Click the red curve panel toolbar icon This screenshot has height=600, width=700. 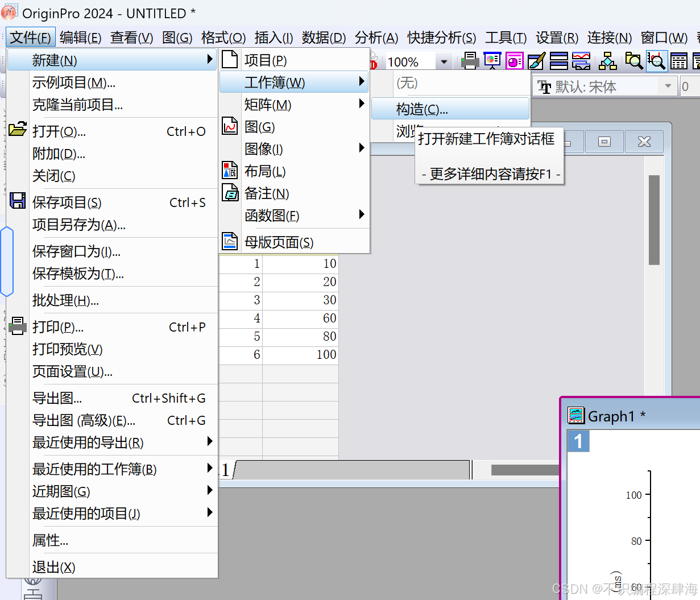pyautogui.click(x=581, y=61)
